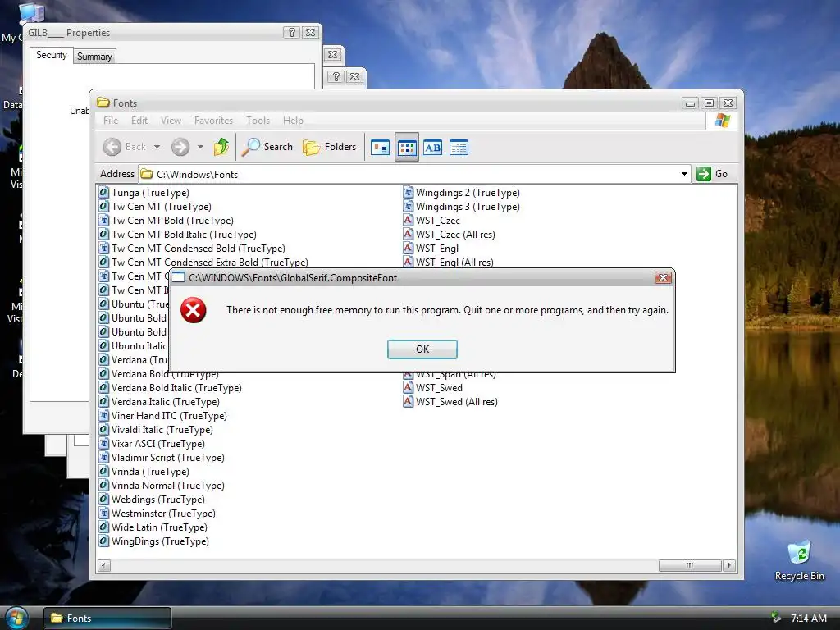Open the Back history dropdown arrow
This screenshot has height=630, width=840.
pyautogui.click(x=157, y=147)
